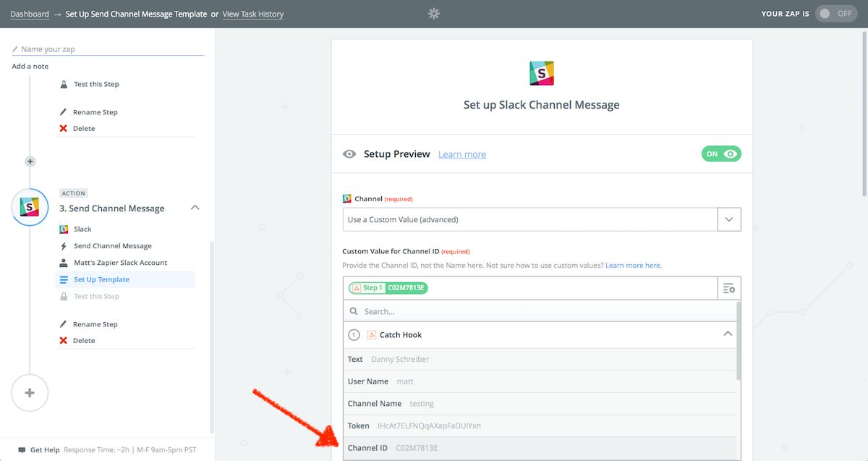The width and height of the screenshot is (868, 461).
Task: Toggle Your Zap on/off switch
Action: pyautogui.click(x=835, y=14)
